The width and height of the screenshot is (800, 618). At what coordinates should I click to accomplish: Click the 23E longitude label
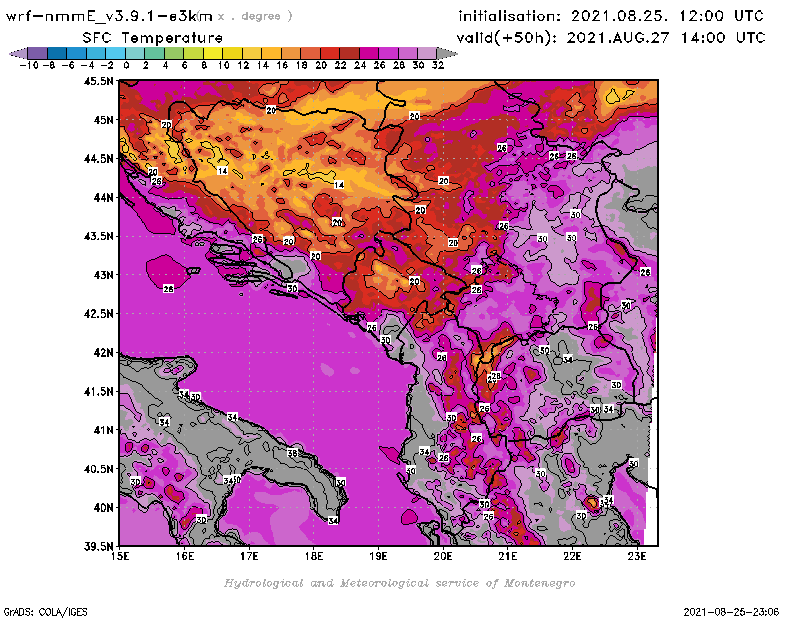click(x=637, y=556)
